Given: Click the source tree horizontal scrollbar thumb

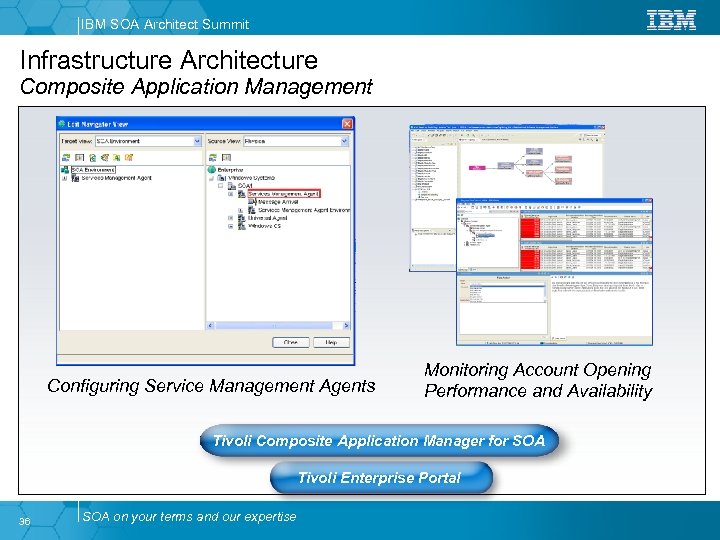Looking at the screenshot, I should (x=274, y=326).
